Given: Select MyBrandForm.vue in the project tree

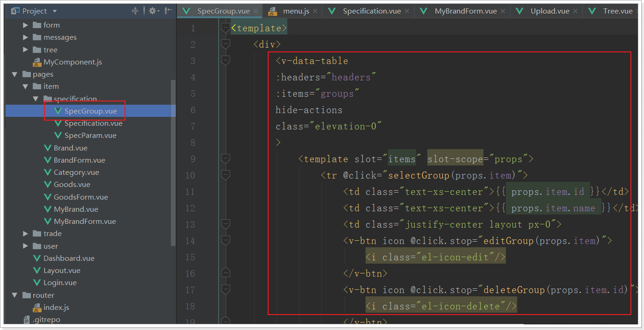Looking at the screenshot, I should (x=85, y=222).
